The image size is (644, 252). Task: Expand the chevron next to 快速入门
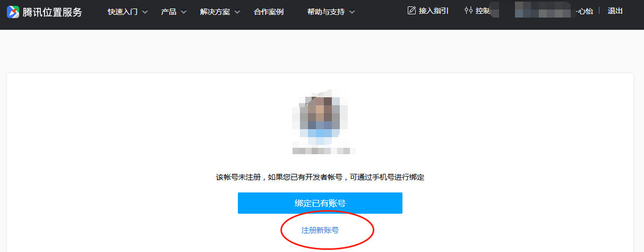[145, 12]
